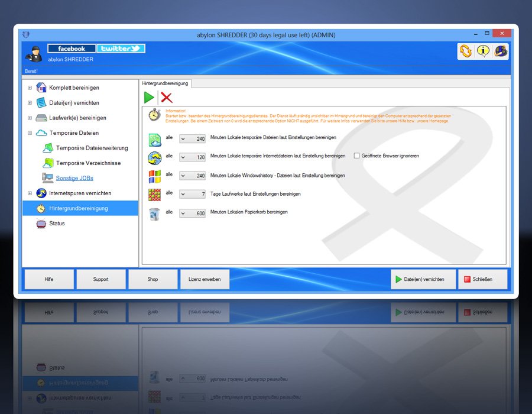Click the Schließen button

click(x=482, y=279)
